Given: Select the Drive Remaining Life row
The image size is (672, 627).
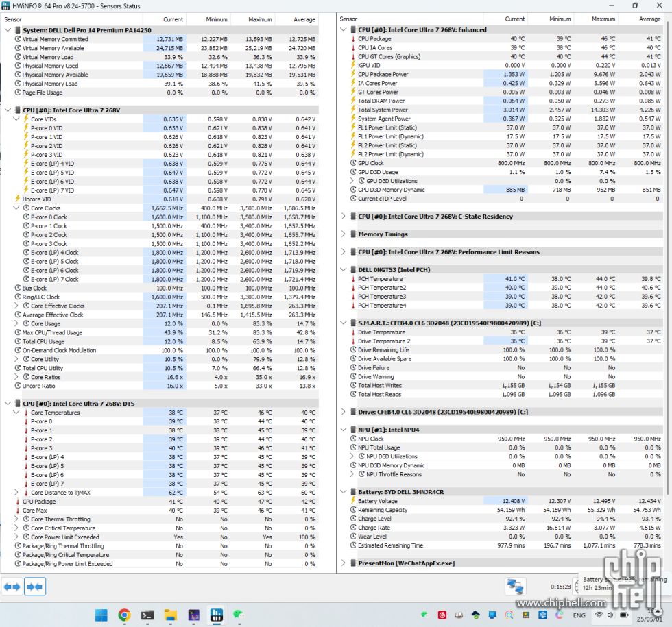Looking at the screenshot, I should tap(502, 350).
